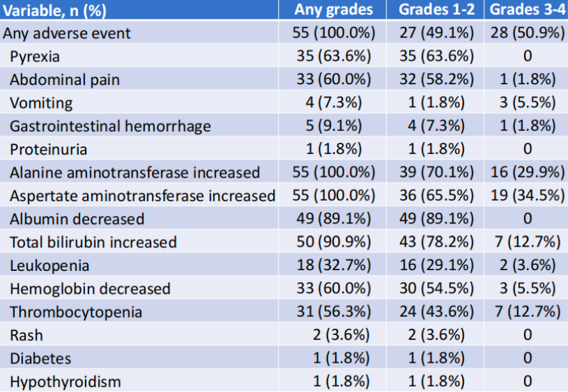The height and width of the screenshot is (392, 568).
Task: Select 'Aspertate aminotransferase increased' row label
Action: pyautogui.click(x=142, y=196)
